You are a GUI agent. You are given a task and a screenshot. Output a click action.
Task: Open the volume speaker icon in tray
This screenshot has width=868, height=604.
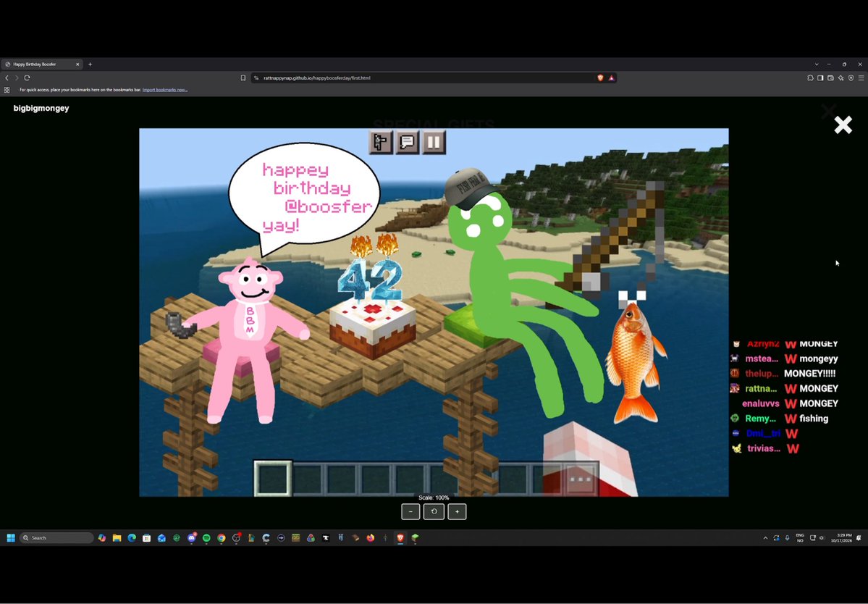click(822, 537)
